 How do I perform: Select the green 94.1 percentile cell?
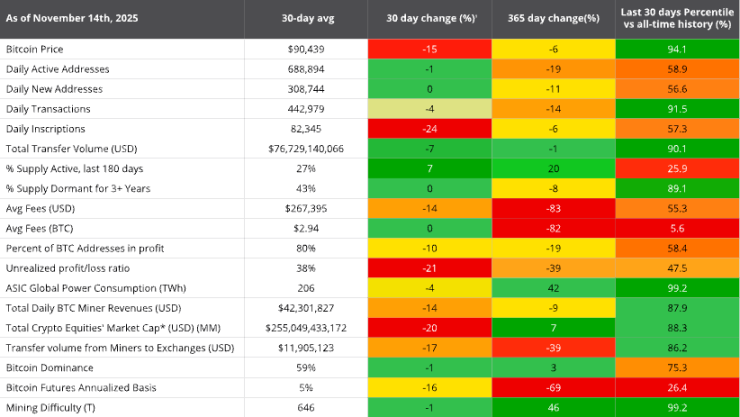pyautogui.click(x=676, y=49)
